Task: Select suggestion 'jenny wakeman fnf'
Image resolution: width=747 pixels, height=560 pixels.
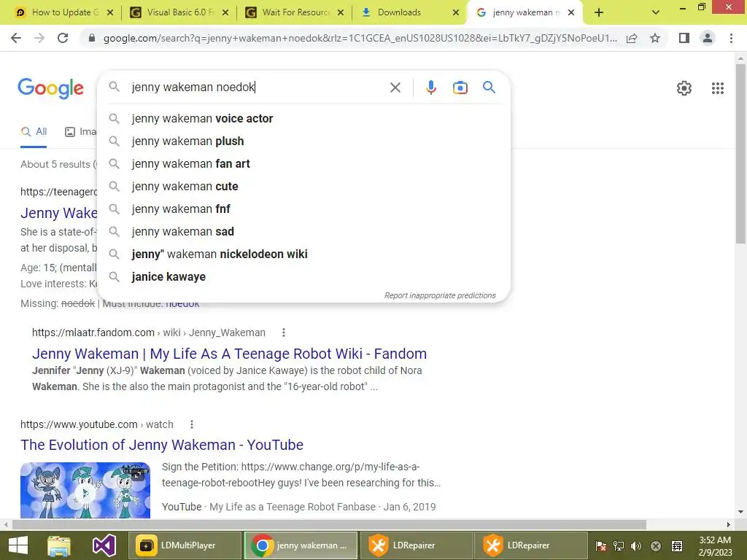Action: 303,209
